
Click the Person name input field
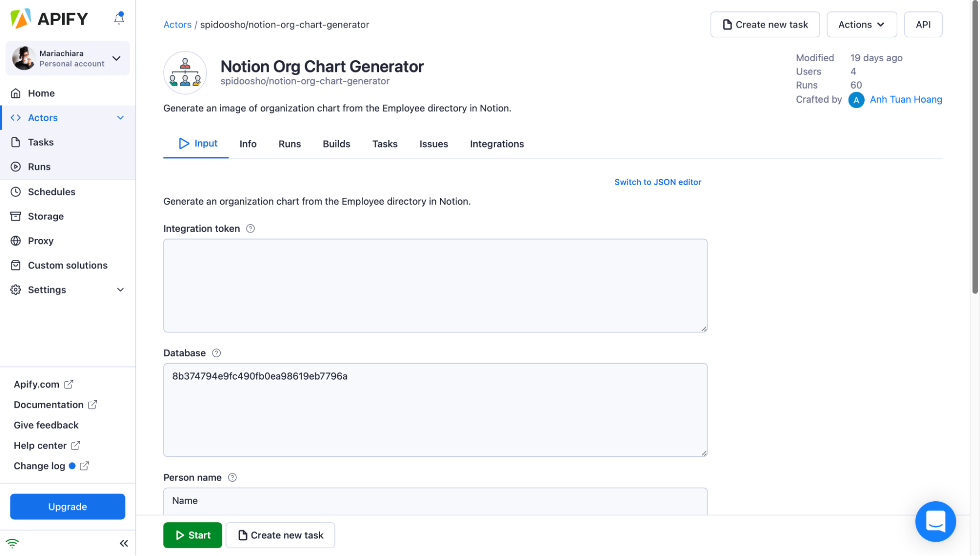coord(435,500)
